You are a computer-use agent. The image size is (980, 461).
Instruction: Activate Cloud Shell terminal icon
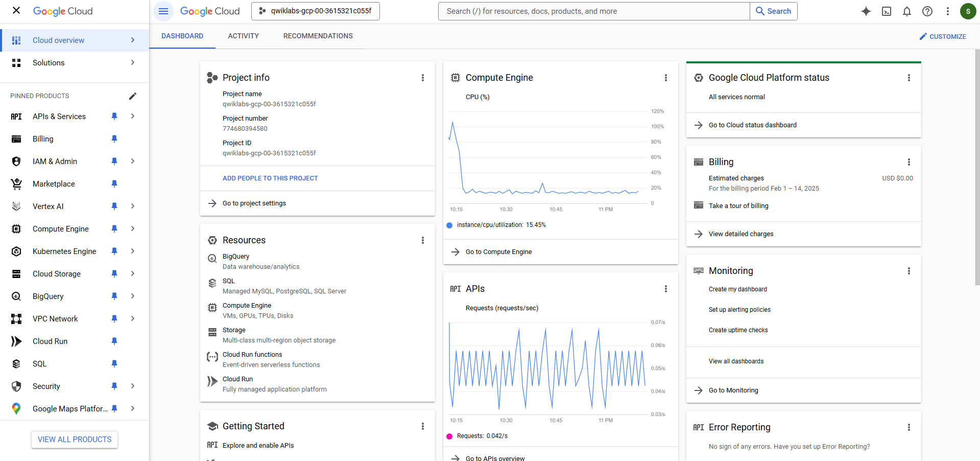tap(887, 11)
